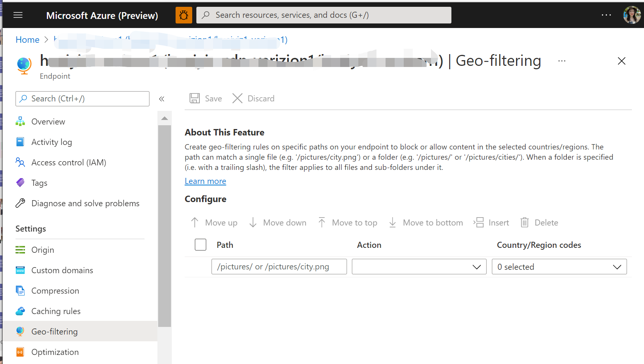The image size is (644, 364).
Task: Focus the top resource search box
Action: [324, 15]
